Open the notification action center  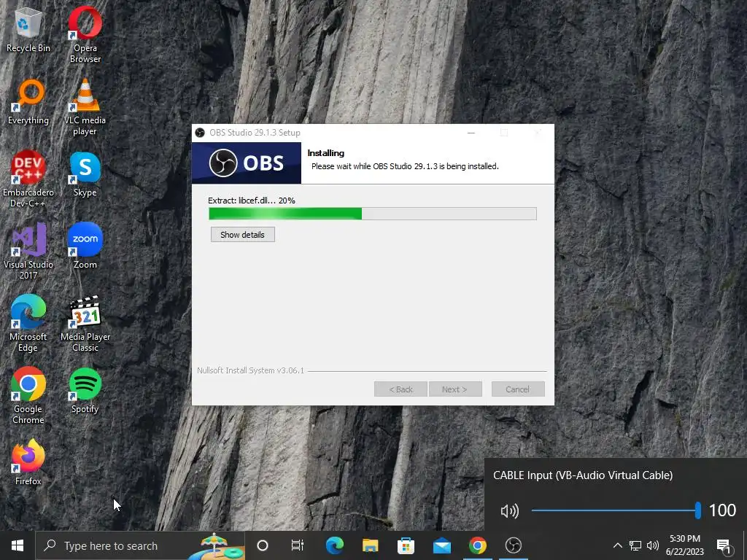click(x=724, y=545)
